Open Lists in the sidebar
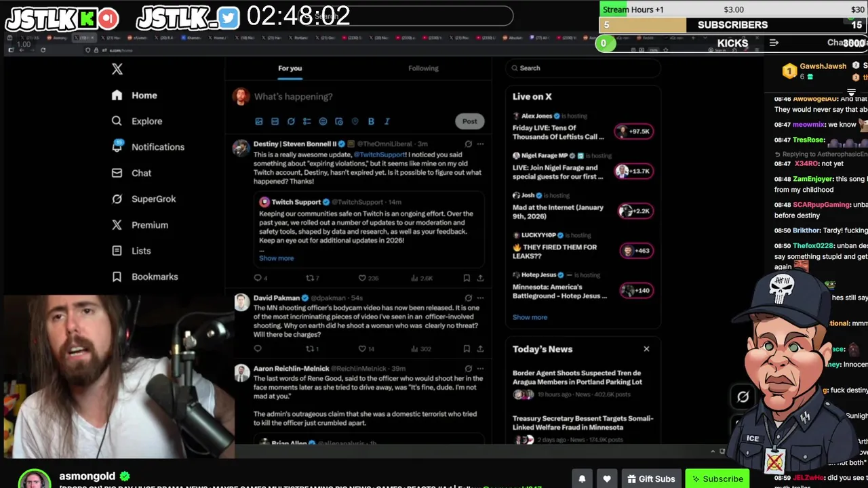Image resolution: width=868 pixels, height=488 pixels. (x=132, y=251)
